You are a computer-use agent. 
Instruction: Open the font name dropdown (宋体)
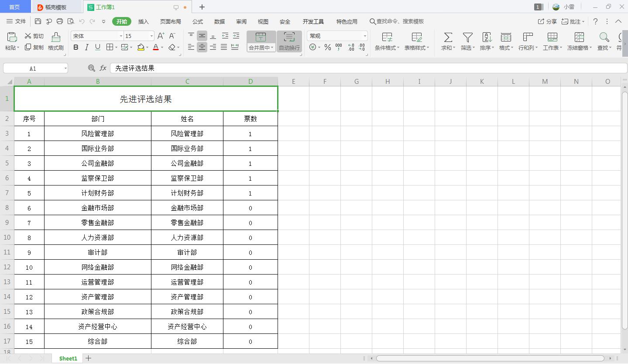click(x=121, y=36)
